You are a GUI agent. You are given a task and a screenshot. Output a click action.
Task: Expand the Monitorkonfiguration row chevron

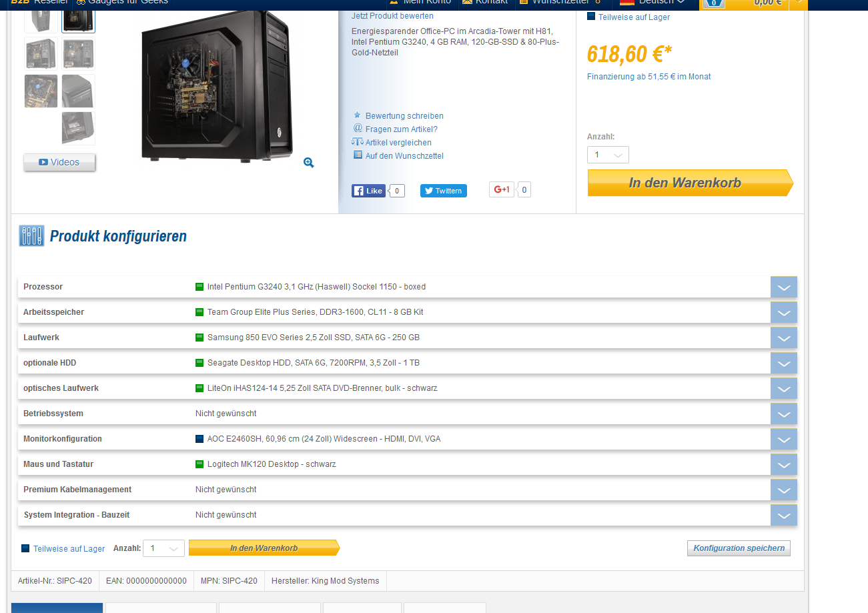pyautogui.click(x=784, y=439)
